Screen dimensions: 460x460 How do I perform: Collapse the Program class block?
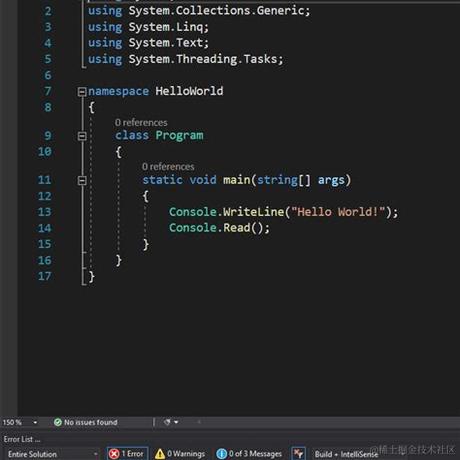(x=82, y=136)
